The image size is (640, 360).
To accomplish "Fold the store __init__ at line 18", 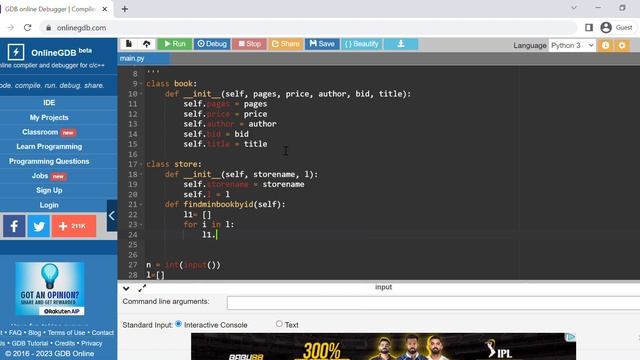I will pyautogui.click(x=141, y=174).
